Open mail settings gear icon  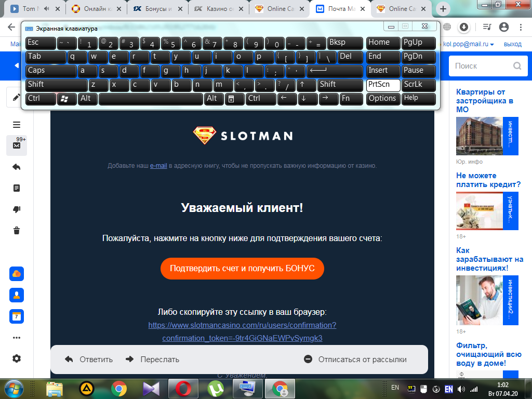coord(17,358)
